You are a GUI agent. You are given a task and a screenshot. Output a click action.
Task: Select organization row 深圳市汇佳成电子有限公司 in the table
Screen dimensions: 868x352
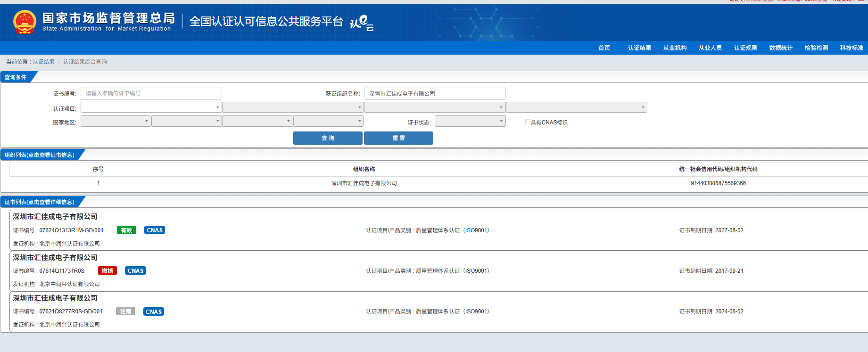(x=364, y=183)
